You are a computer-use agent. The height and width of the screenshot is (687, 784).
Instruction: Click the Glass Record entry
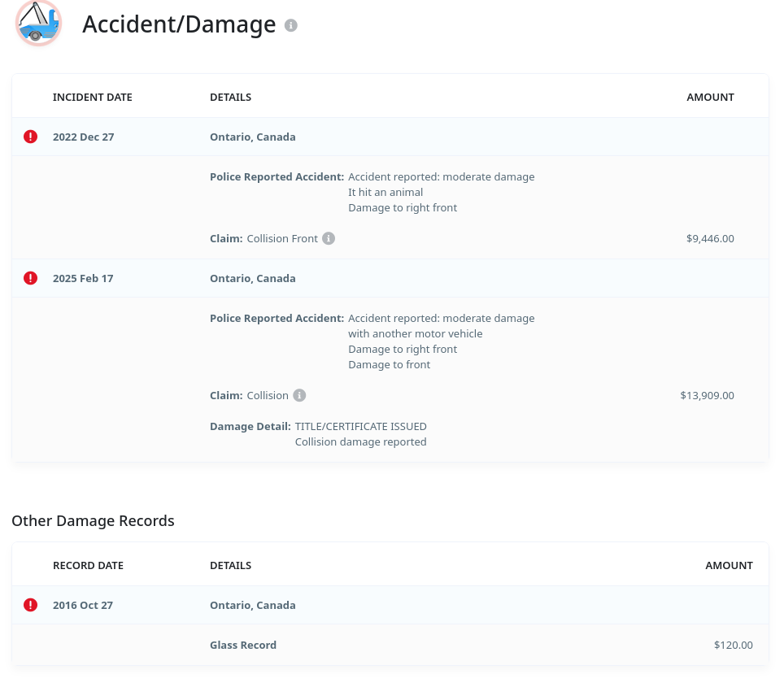click(243, 646)
